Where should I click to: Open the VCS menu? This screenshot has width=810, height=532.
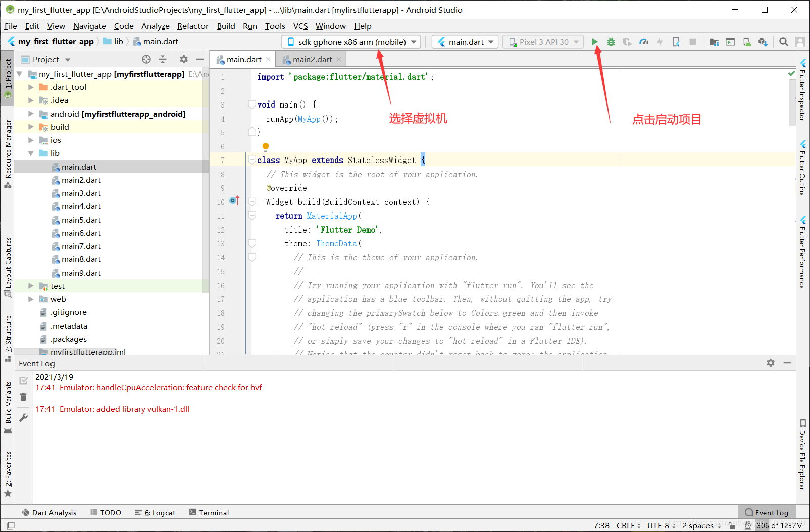tap(300, 26)
